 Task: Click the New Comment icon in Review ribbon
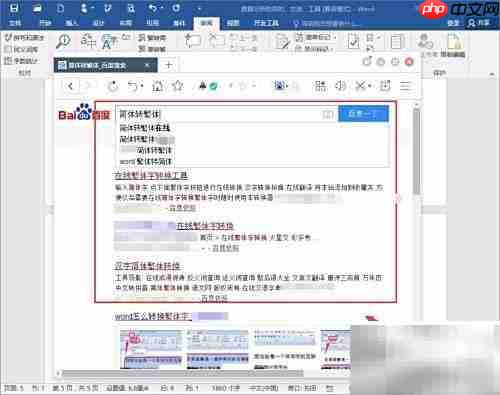tap(193, 41)
